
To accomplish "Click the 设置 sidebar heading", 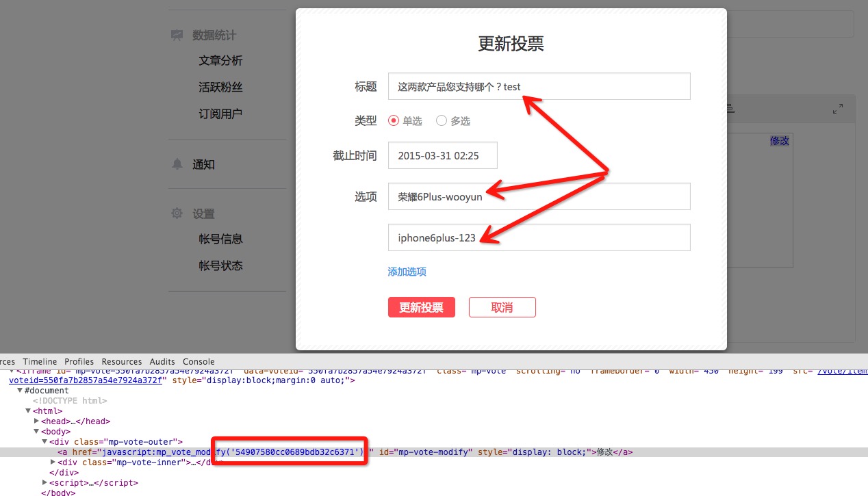I will point(203,214).
